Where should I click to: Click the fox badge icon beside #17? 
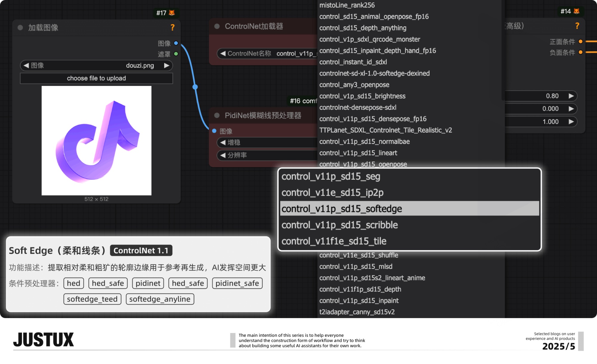point(172,13)
